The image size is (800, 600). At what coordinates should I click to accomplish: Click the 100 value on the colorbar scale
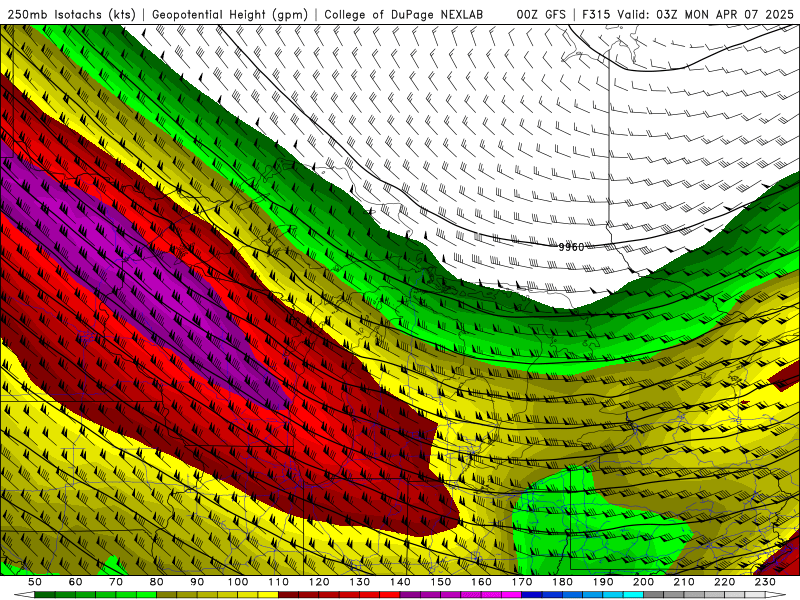coord(238,582)
